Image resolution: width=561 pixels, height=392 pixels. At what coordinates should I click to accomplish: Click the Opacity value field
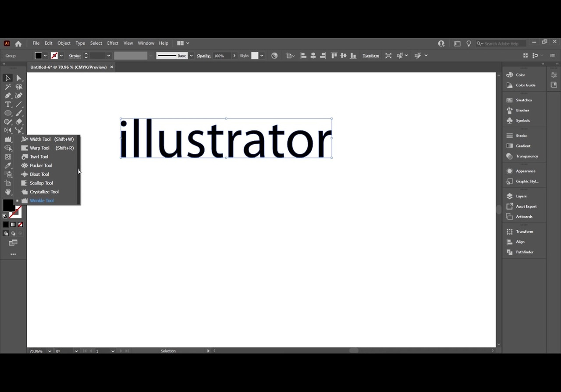(222, 56)
